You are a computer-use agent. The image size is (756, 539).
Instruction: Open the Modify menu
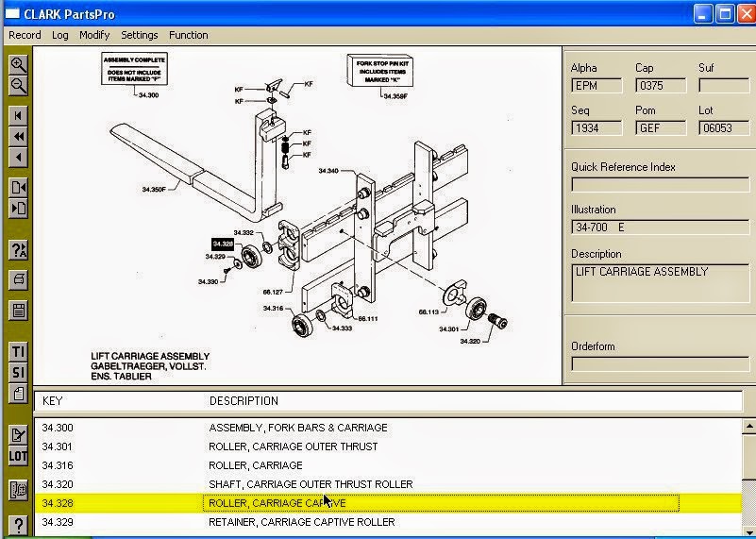[94, 35]
